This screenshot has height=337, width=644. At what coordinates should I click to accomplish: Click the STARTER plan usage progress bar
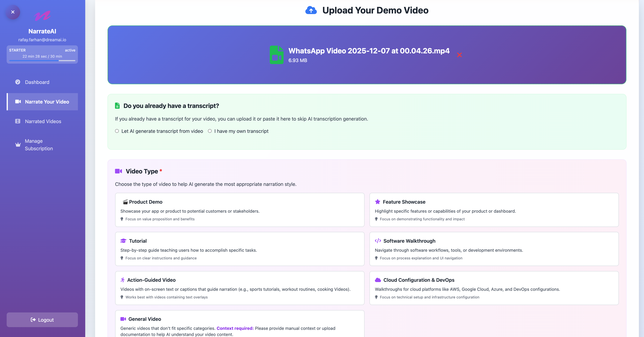42,61
